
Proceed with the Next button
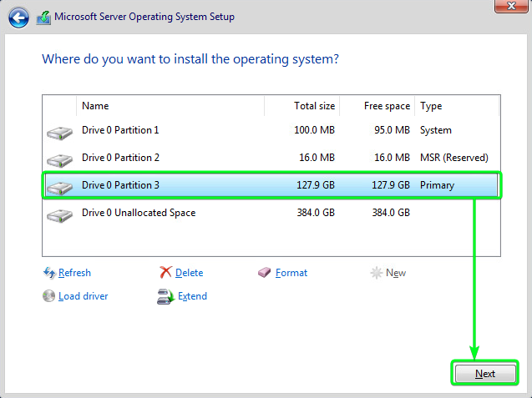[x=485, y=373]
